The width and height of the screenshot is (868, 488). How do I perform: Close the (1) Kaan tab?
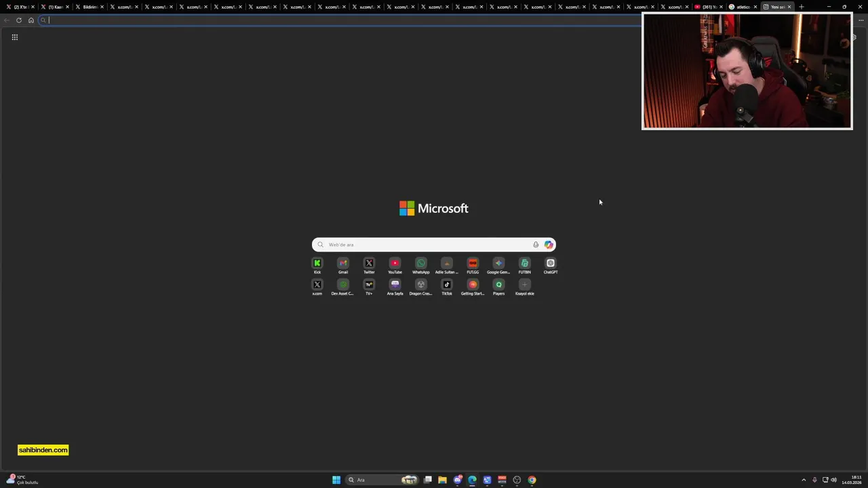tap(67, 7)
